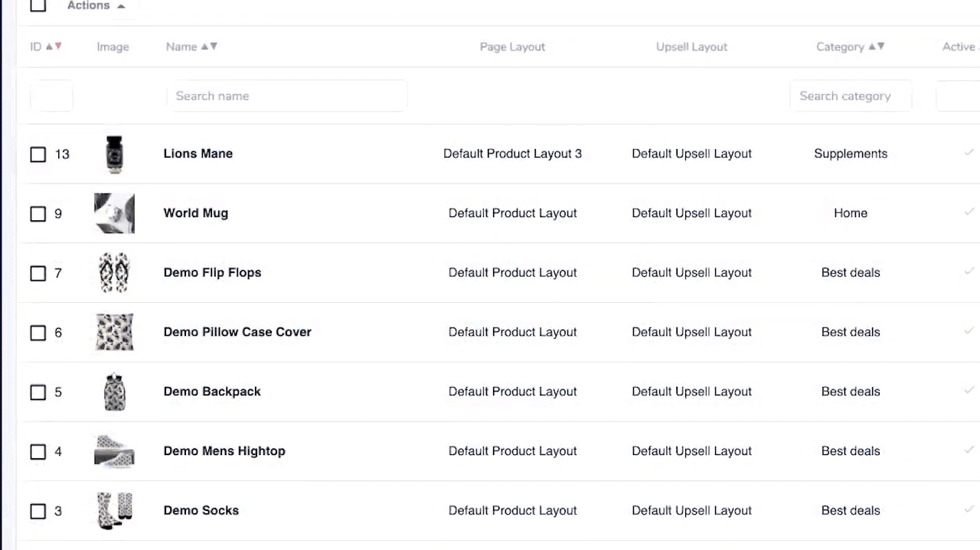Click Best deals in Demo Pillow Case Cover row

click(851, 332)
